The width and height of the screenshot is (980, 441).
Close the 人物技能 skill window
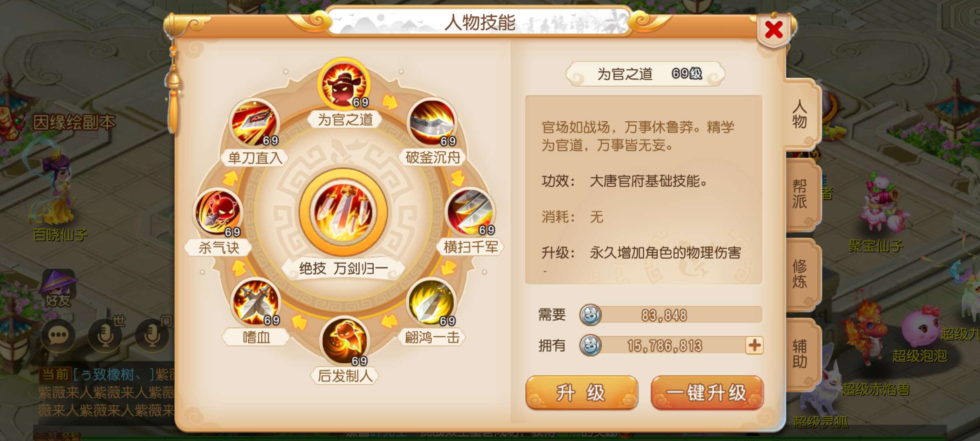(x=773, y=30)
